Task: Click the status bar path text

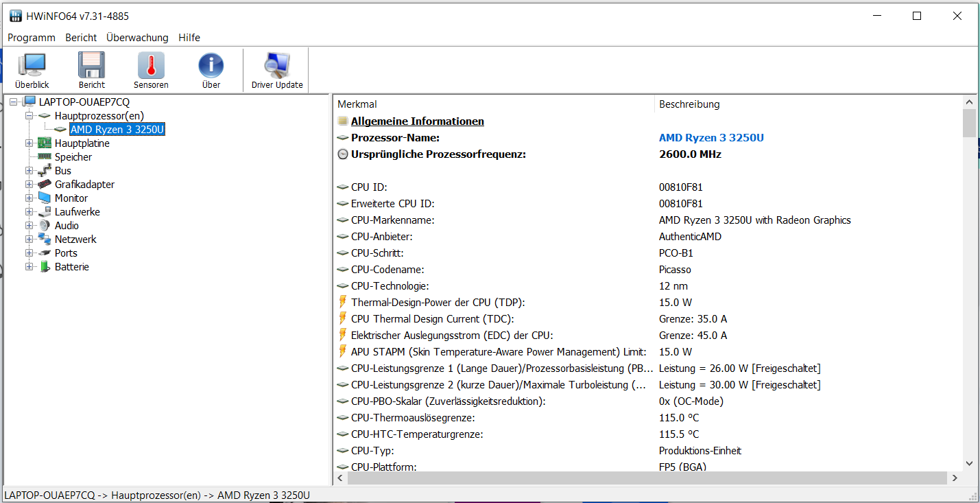Action: (x=157, y=495)
